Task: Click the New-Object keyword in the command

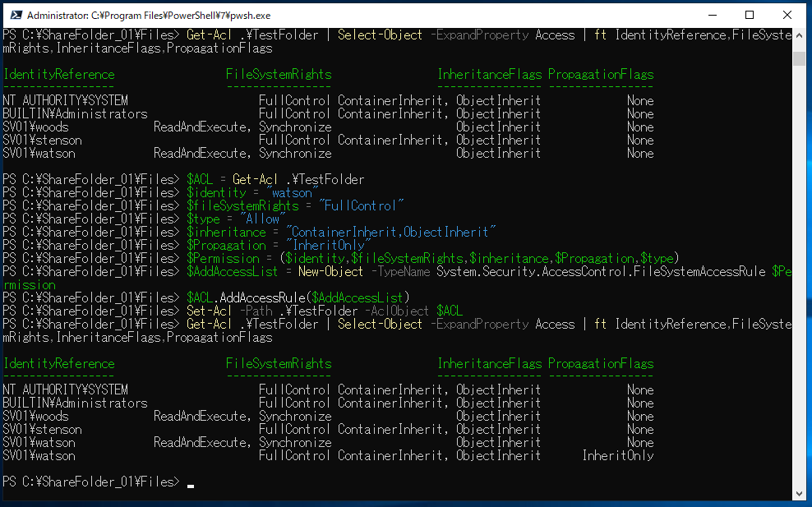Action: pyautogui.click(x=330, y=272)
